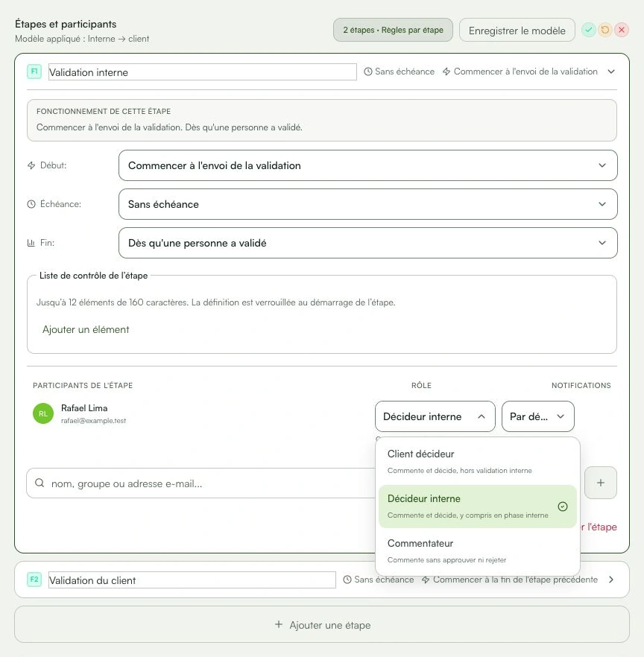Click Sans échéance in Validation interne header

405,72
